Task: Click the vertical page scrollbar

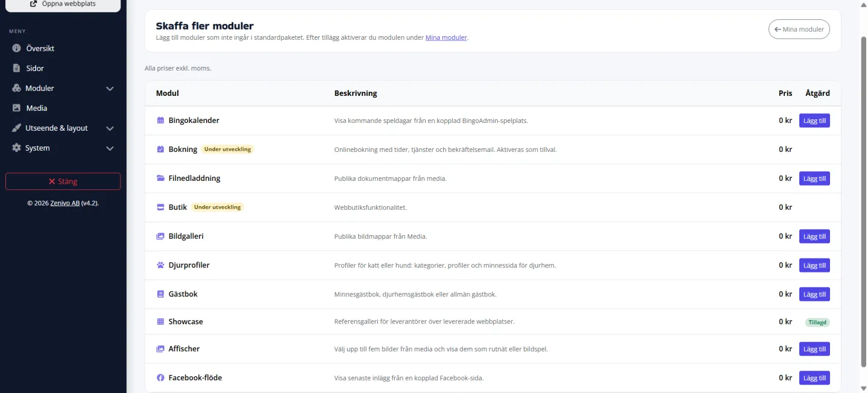Action: coord(863,199)
